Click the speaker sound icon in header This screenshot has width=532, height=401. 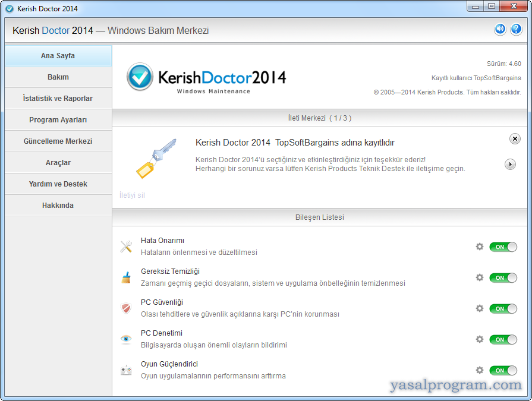(500, 29)
